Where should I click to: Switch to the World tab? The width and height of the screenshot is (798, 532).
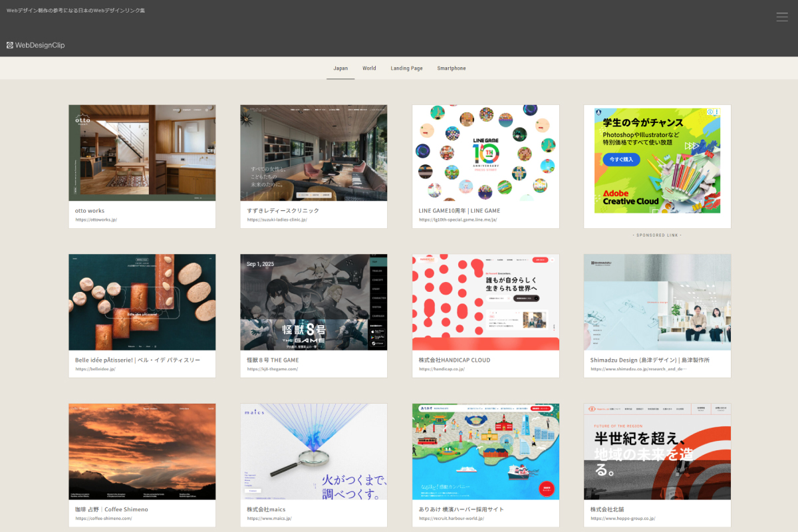pos(369,68)
